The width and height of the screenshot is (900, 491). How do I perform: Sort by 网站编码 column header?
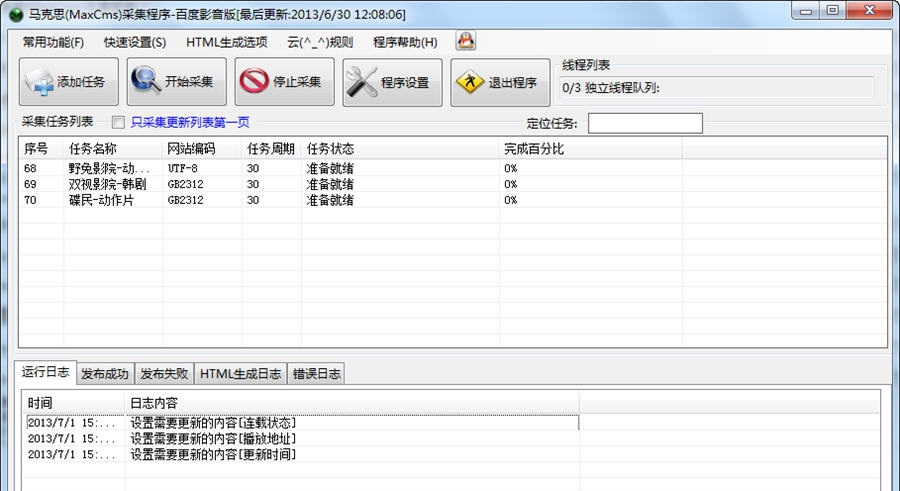click(203, 149)
